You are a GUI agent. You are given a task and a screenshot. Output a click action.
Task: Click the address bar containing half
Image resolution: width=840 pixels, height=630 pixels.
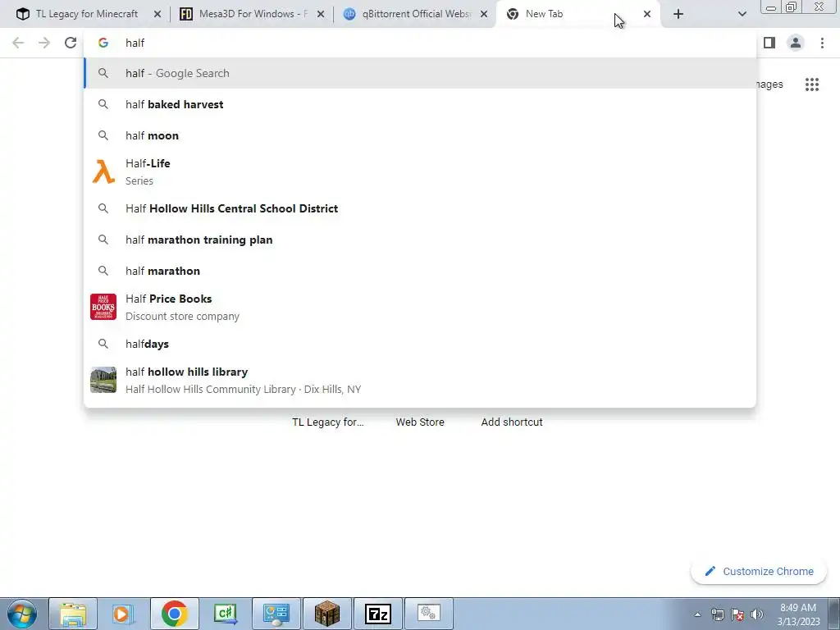420,43
